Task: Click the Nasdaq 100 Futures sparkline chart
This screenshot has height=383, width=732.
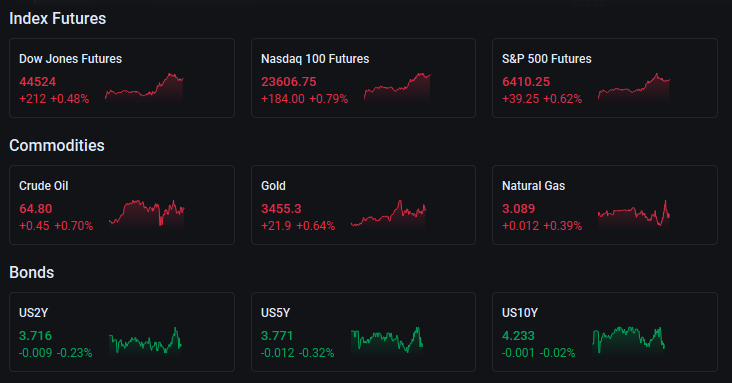Action: coord(397,87)
